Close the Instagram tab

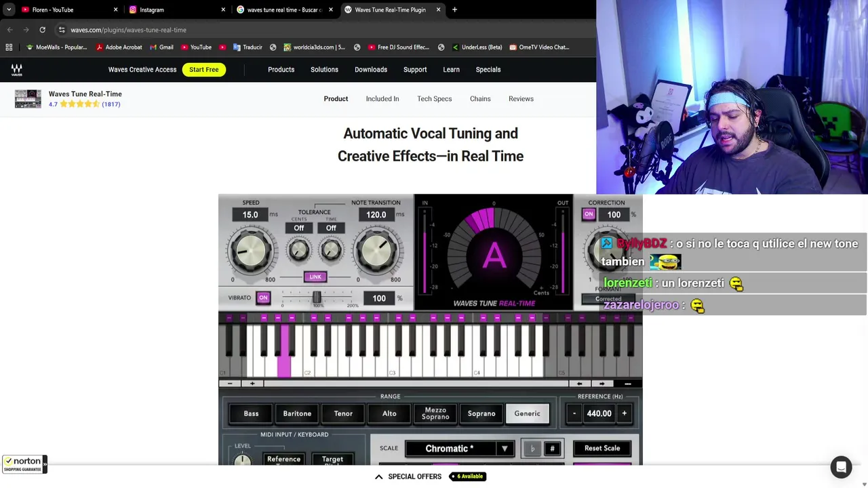point(223,9)
